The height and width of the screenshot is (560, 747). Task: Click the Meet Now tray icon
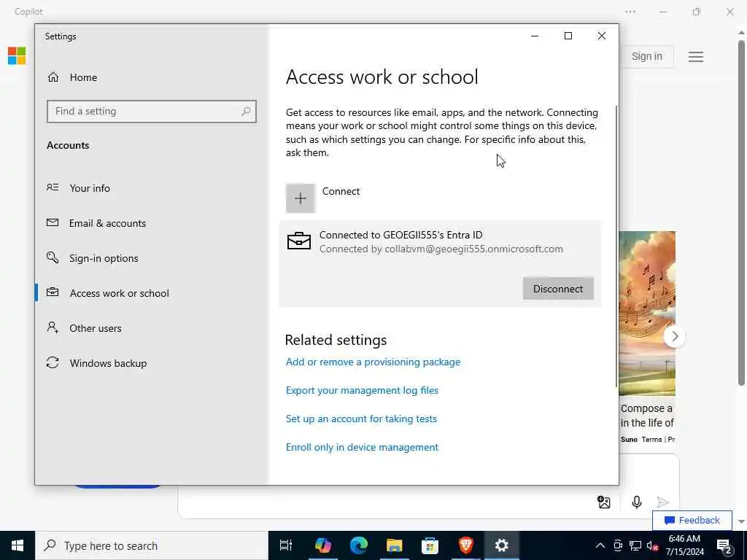click(618, 545)
